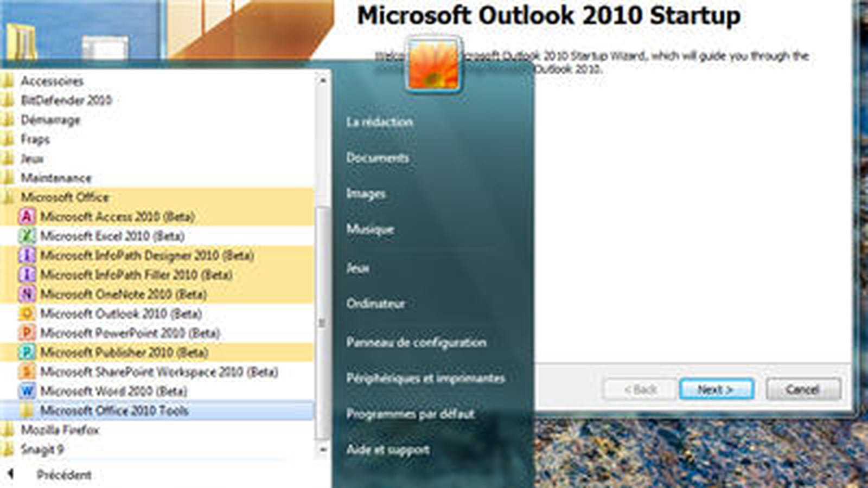The image size is (868, 488).
Task: Click the Jeux folder icon in programs list
Action: pyautogui.click(x=7, y=159)
